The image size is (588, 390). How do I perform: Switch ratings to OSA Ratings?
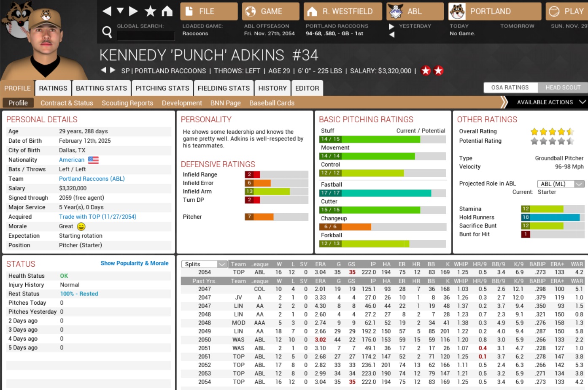[510, 87]
